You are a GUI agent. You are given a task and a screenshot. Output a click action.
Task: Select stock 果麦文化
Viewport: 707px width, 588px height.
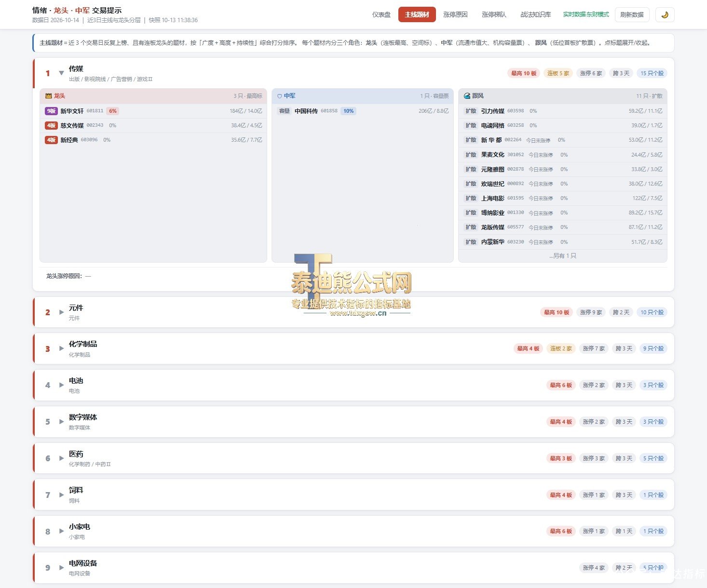click(x=492, y=155)
